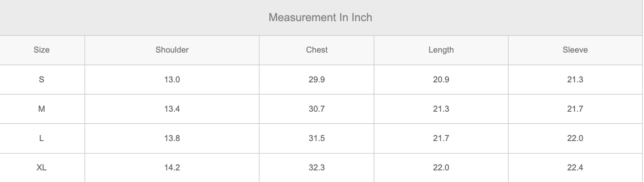The width and height of the screenshot is (644, 182).
Task: Click shoulder value 13.0 for size S
Action: 172,80
